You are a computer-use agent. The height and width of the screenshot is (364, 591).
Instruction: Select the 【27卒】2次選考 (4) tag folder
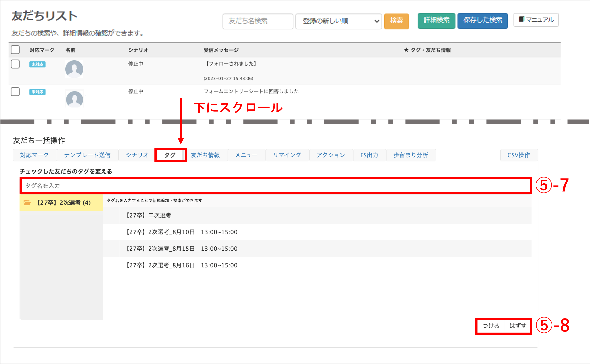point(61,203)
